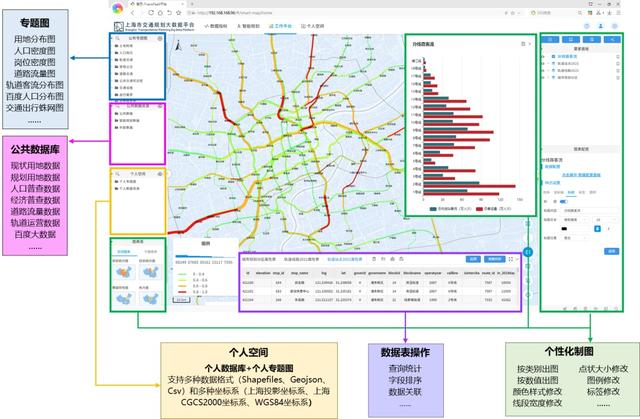Select the active blue-highlighted attribute table tab
Screen dimensions: 640x419
click(x=344, y=259)
